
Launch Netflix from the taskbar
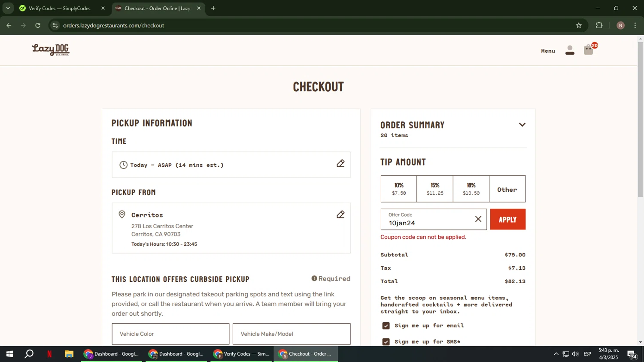49,354
